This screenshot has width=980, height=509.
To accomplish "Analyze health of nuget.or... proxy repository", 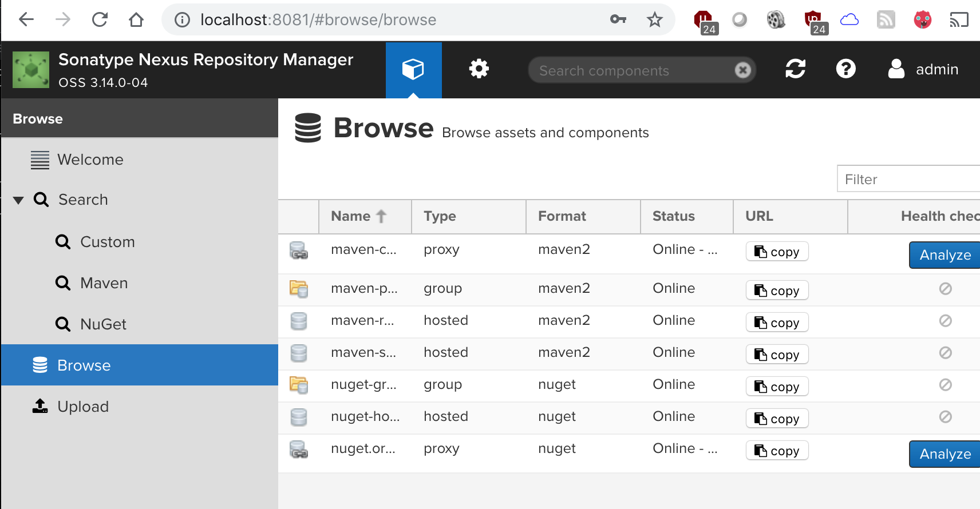I will click(945, 454).
